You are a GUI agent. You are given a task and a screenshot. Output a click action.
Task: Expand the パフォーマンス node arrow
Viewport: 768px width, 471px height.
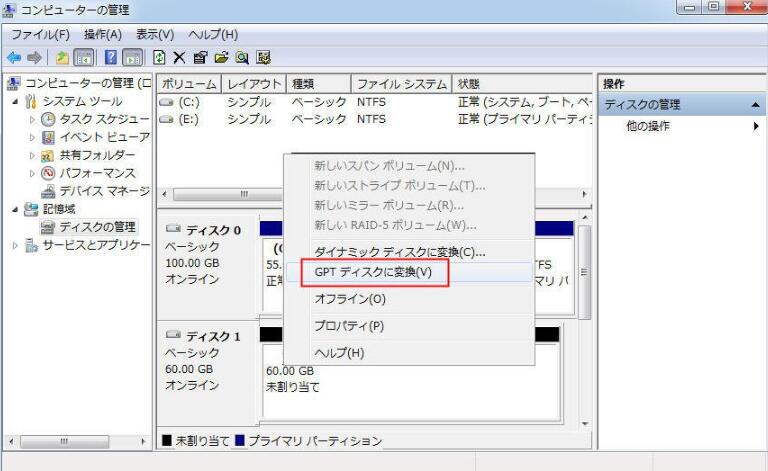click(x=32, y=173)
